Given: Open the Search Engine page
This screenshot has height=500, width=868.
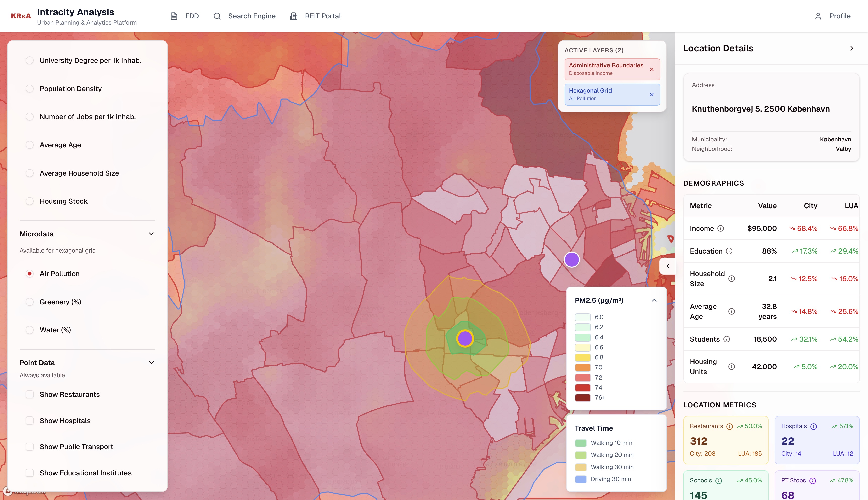Looking at the screenshot, I should pyautogui.click(x=244, y=16).
